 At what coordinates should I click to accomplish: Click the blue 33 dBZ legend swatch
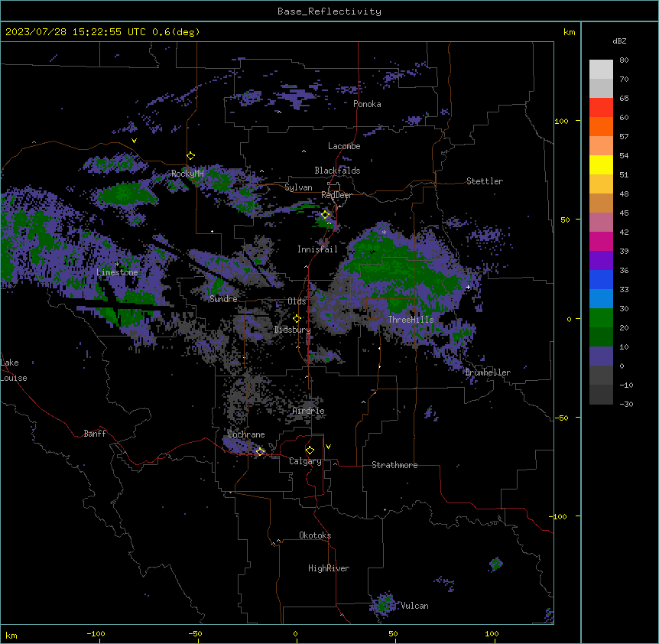pos(601,279)
